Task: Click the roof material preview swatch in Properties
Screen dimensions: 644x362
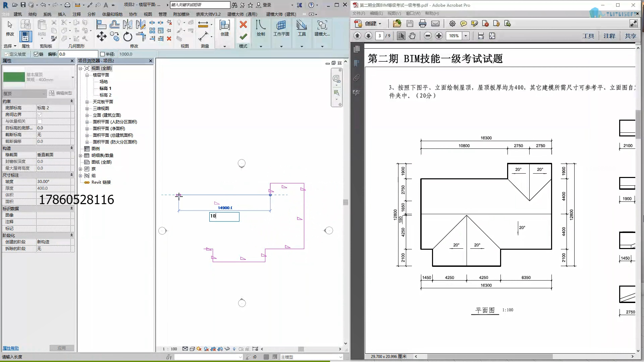Action: (x=14, y=77)
